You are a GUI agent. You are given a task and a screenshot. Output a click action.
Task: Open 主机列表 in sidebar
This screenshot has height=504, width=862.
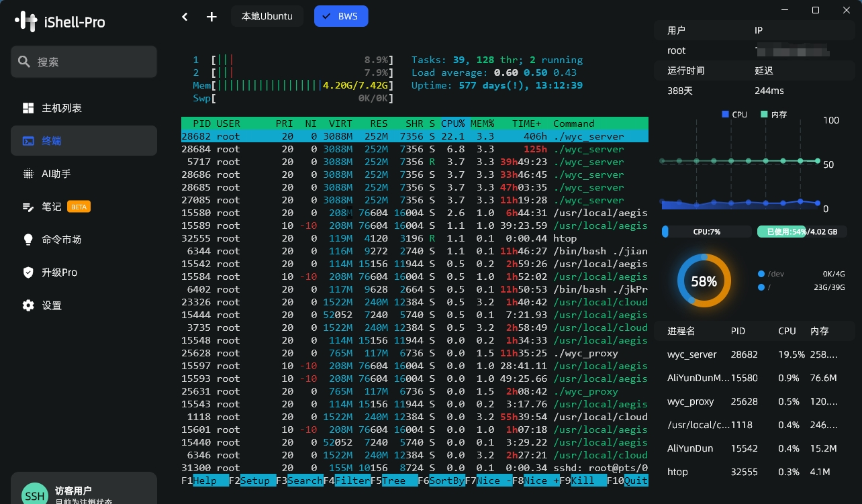[x=84, y=108]
